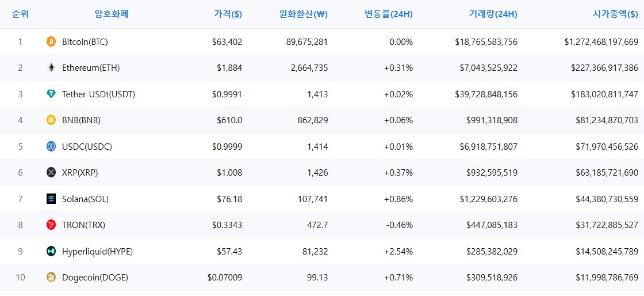This screenshot has width=644, height=296.
Task: Click the won value 107,741
Action: (313, 199)
